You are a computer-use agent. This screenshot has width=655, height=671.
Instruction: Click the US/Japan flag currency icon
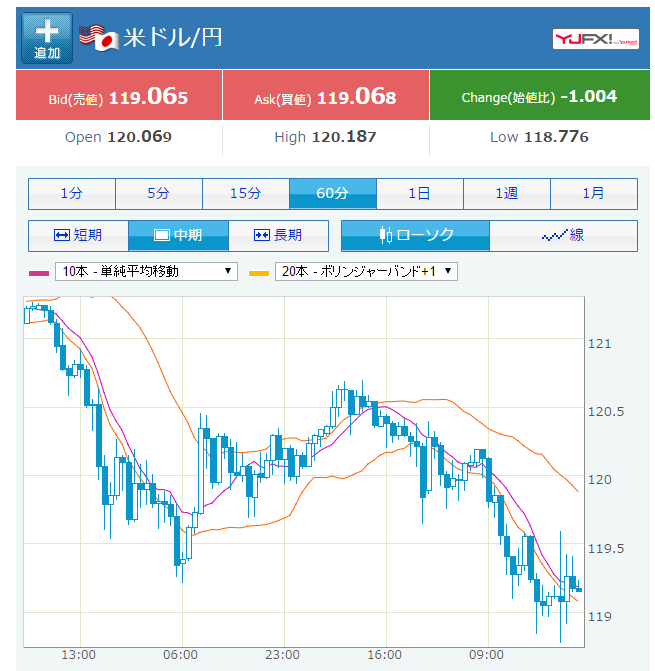[x=99, y=37]
